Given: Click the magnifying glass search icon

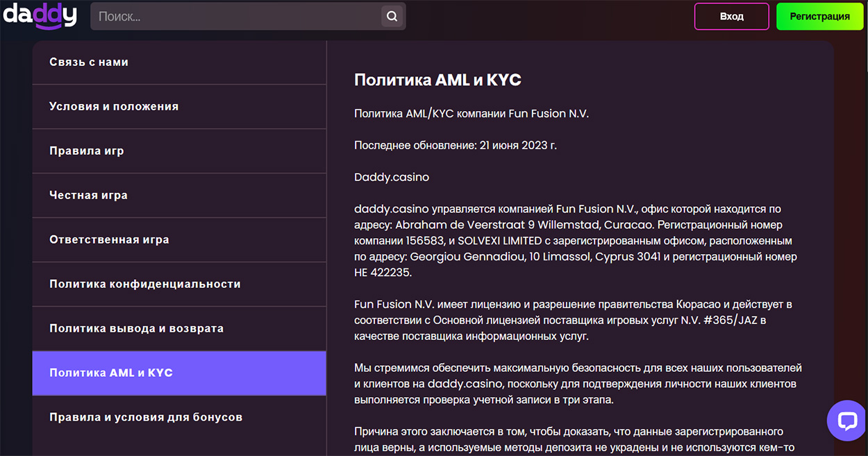Looking at the screenshot, I should 392,16.
